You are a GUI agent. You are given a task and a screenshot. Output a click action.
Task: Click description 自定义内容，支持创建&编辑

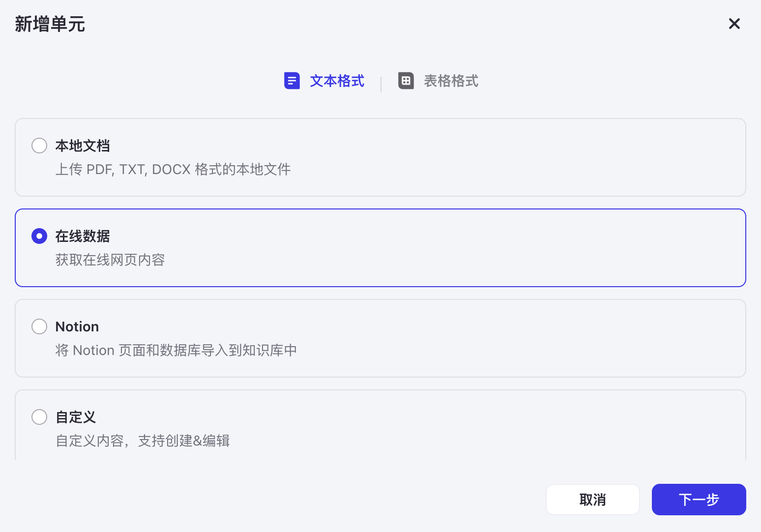click(x=143, y=441)
